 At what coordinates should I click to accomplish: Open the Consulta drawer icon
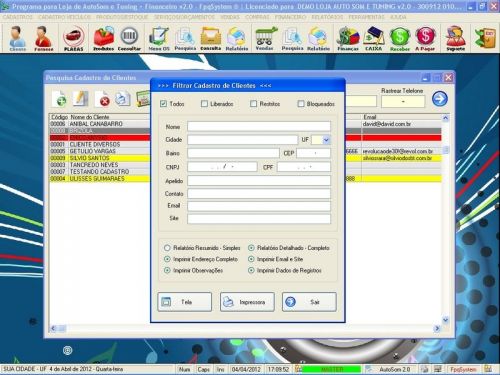coord(211,39)
